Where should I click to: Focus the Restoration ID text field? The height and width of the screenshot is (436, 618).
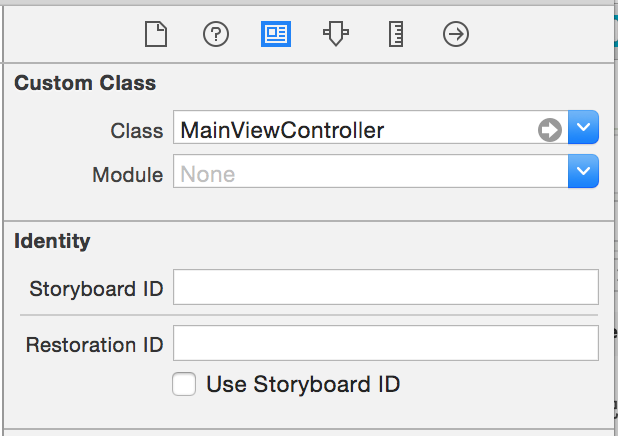pos(386,343)
